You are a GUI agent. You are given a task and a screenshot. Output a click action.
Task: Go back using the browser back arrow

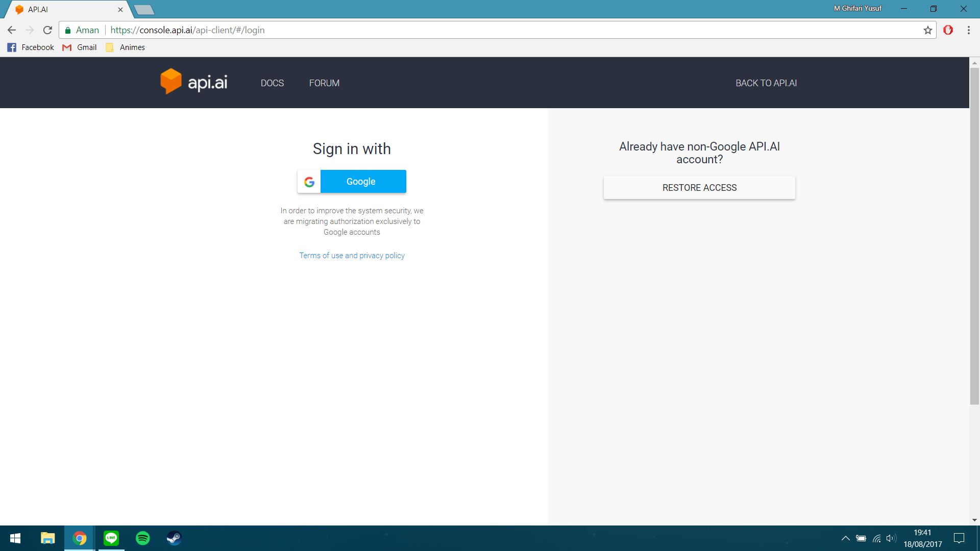pos(12,30)
